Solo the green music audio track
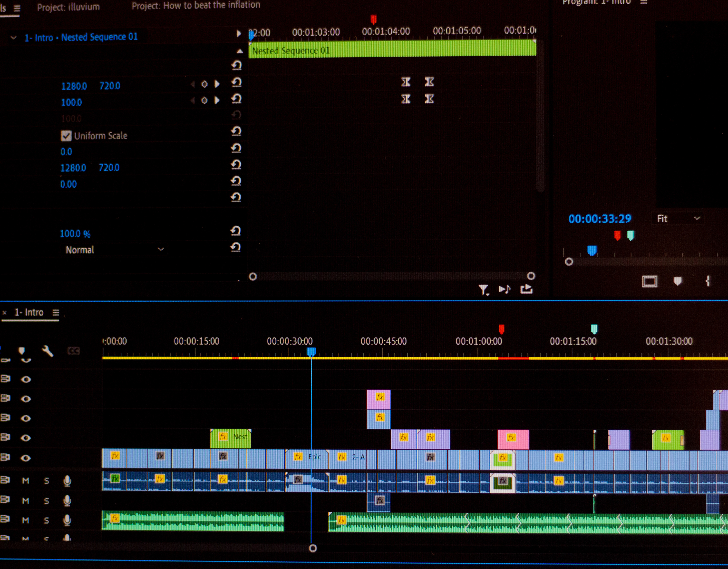The image size is (728, 569). point(47,520)
